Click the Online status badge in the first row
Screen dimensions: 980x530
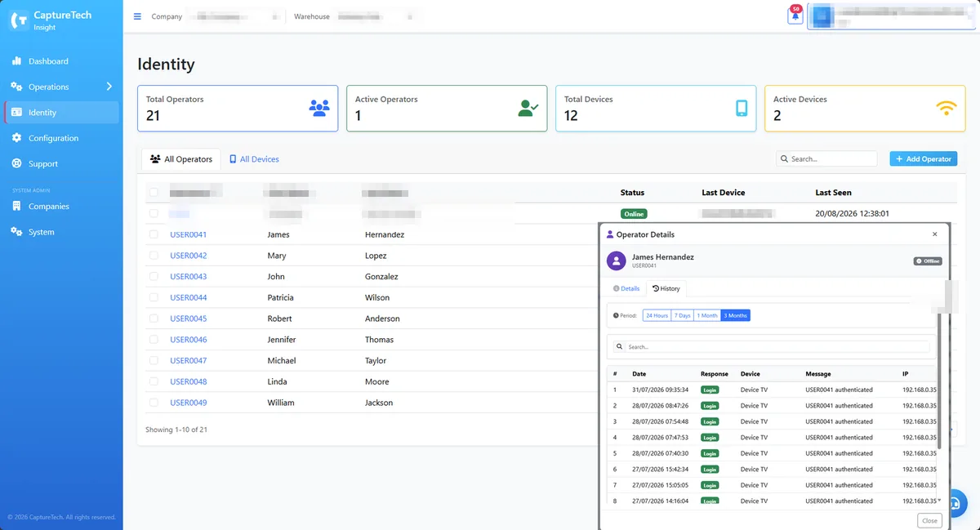[x=634, y=214]
